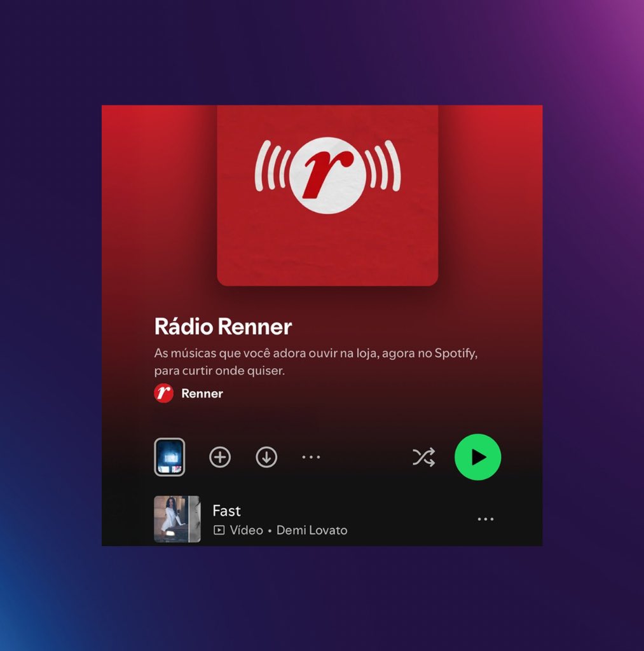This screenshot has height=651, width=644.
Task: Click the Rádio Renner cover image
Action: (x=327, y=196)
